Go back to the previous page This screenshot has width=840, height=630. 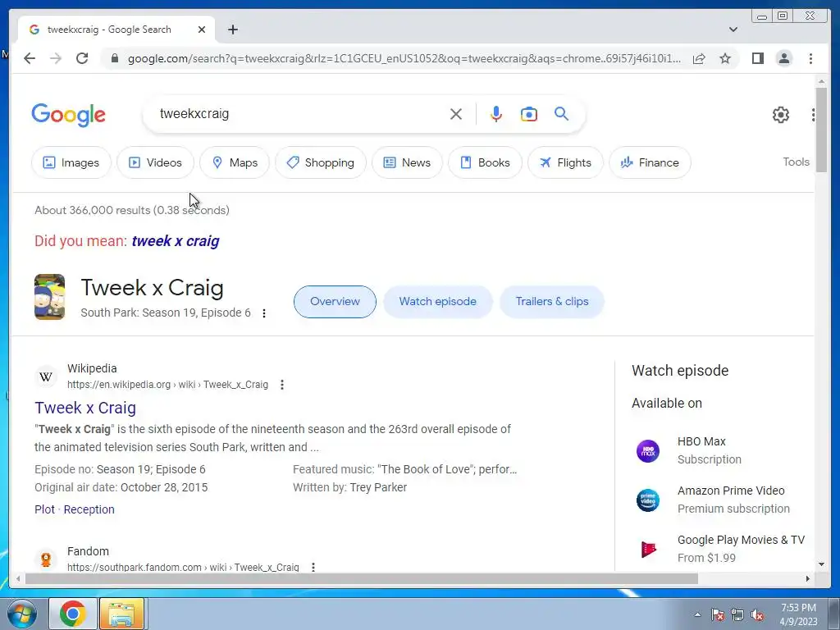pos(30,58)
